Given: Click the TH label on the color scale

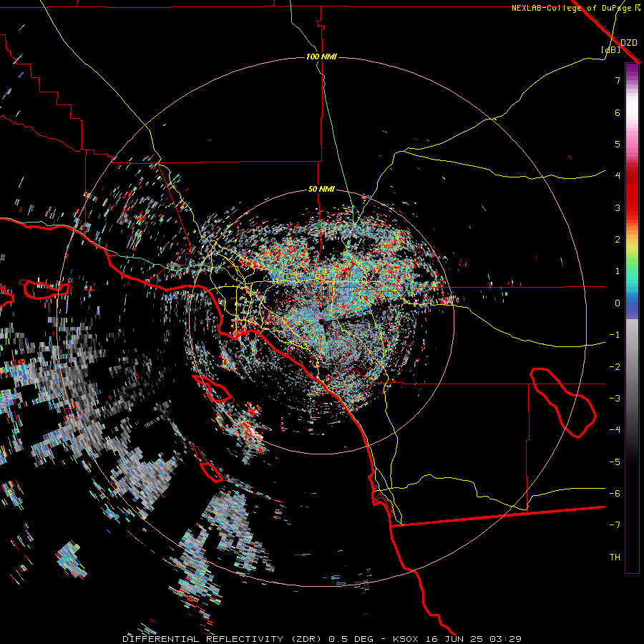Looking at the screenshot, I should [x=615, y=557].
